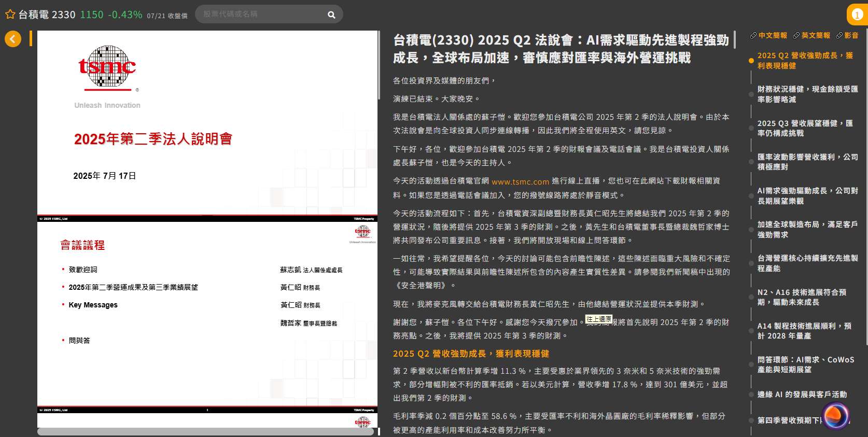The width and height of the screenshot is (868, 437).
Task: Open the 英文簡報 link
Action: [x=811, y=35]
